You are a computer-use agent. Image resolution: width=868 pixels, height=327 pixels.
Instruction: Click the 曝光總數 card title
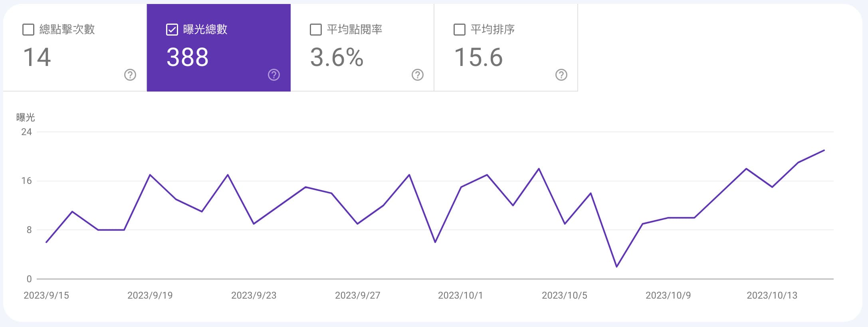tap(205, 30)
